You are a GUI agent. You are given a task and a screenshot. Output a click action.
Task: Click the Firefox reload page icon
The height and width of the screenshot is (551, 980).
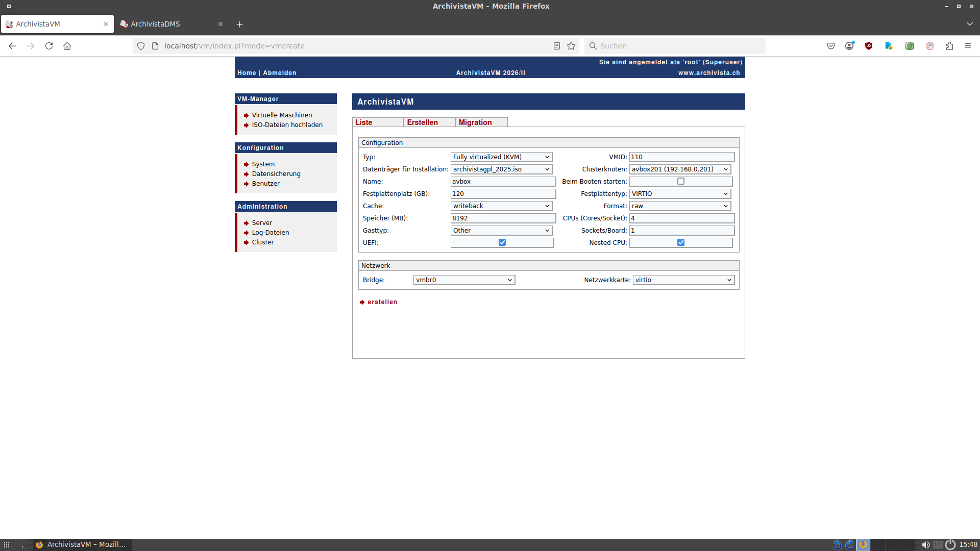[49, 46]
